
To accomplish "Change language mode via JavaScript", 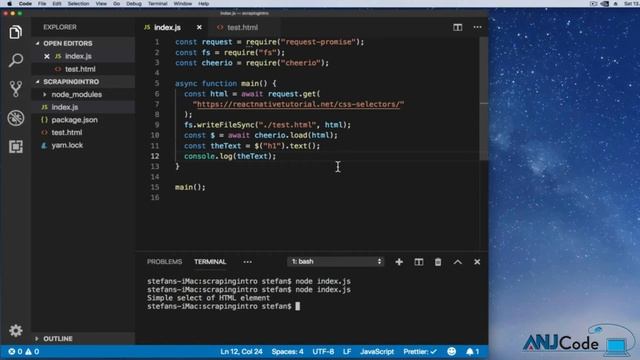I will [x=377, y=351].
